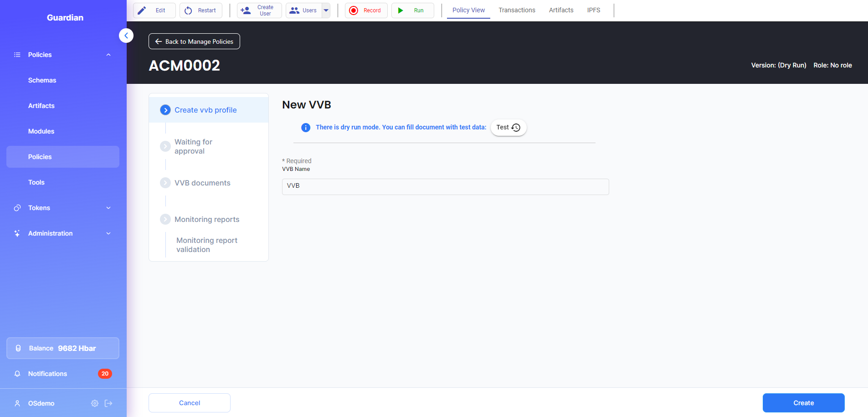Open settings via the gear icon

coord(95,403)
